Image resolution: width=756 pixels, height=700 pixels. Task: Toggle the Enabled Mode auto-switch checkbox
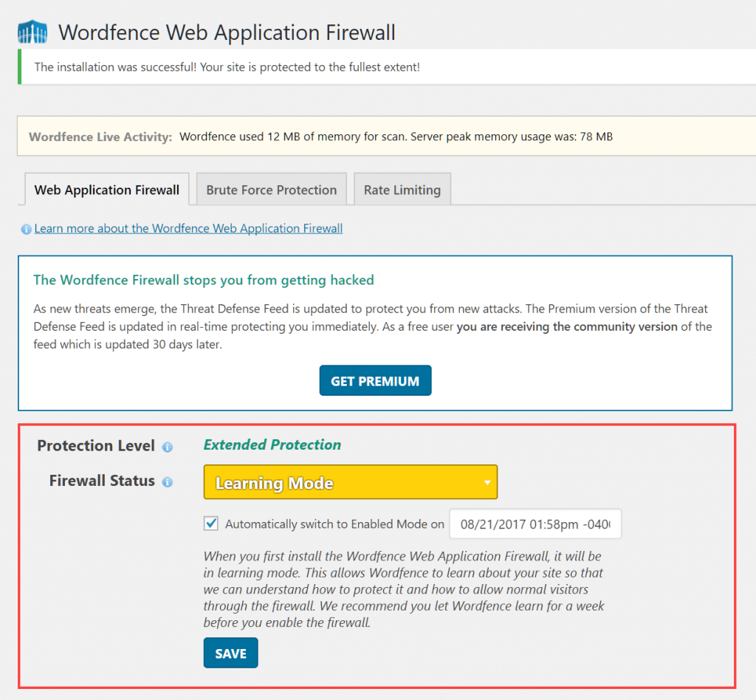click(211, 524)
